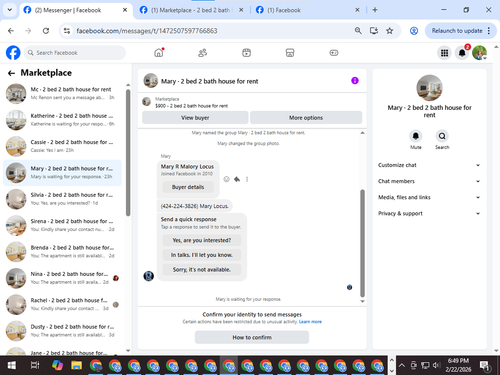Open the purple conversation info icon

coord(355,81)
